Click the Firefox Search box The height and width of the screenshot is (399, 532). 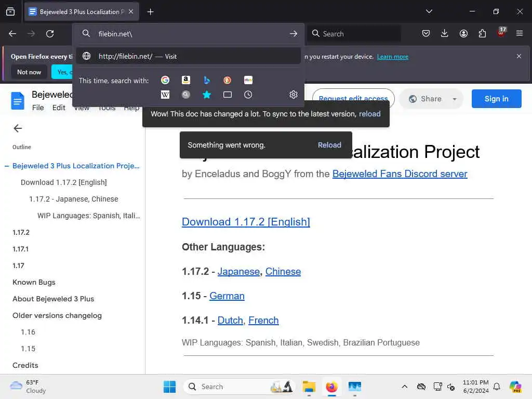pos(354,34)
